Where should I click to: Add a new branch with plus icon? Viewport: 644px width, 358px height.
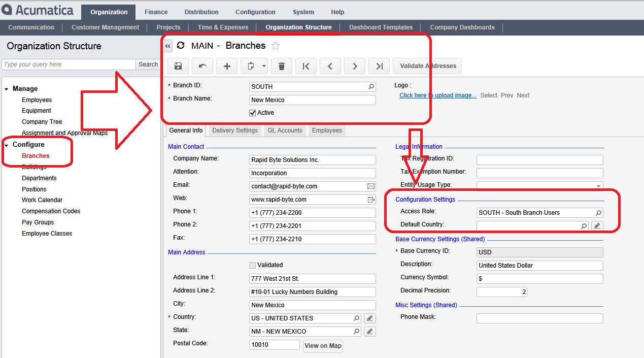tap(227, 66)
